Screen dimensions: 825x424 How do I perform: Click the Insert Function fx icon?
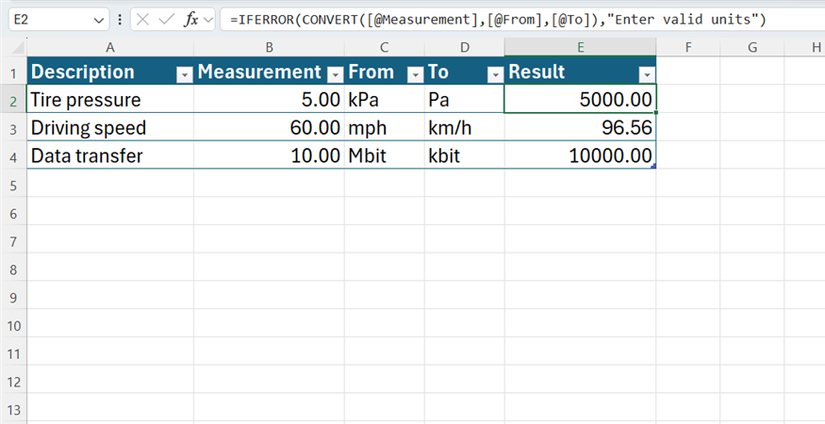pyautogui.click(x=190, y=20)
